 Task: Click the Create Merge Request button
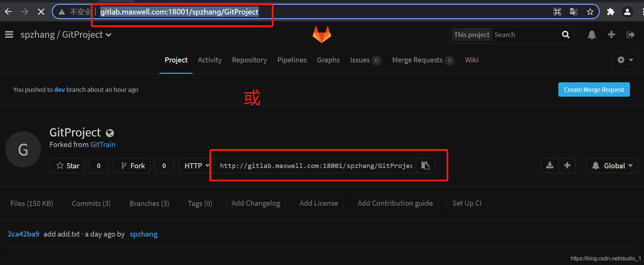click(x=594, y=89)
